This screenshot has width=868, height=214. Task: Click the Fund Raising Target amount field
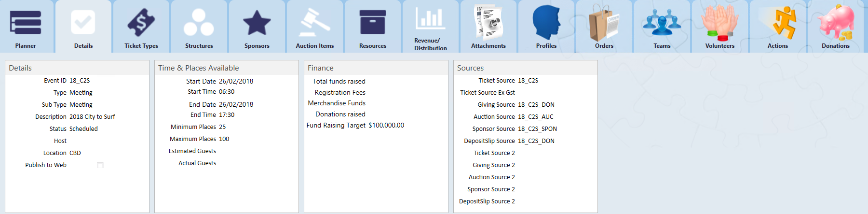tap(386, 126)
